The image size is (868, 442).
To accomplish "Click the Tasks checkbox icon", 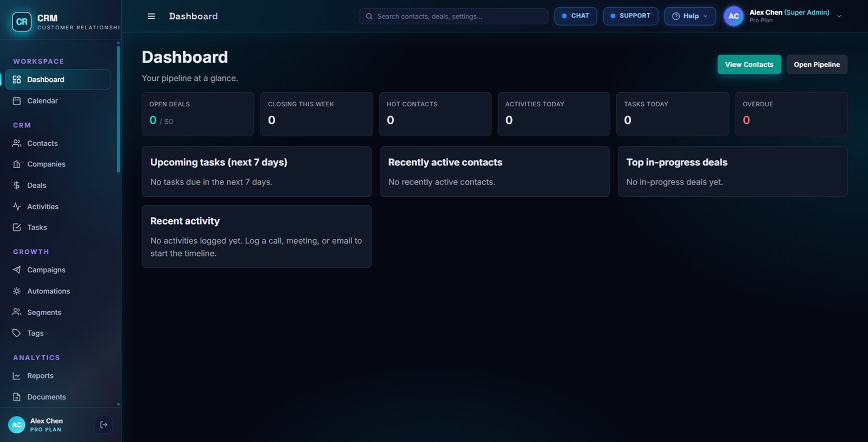I will (x=17, y=228).
